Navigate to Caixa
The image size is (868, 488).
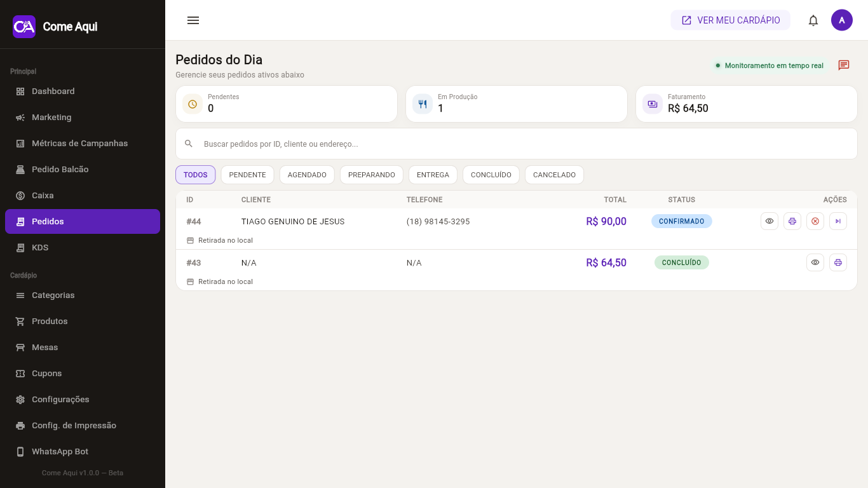click(x=83, y=196)
